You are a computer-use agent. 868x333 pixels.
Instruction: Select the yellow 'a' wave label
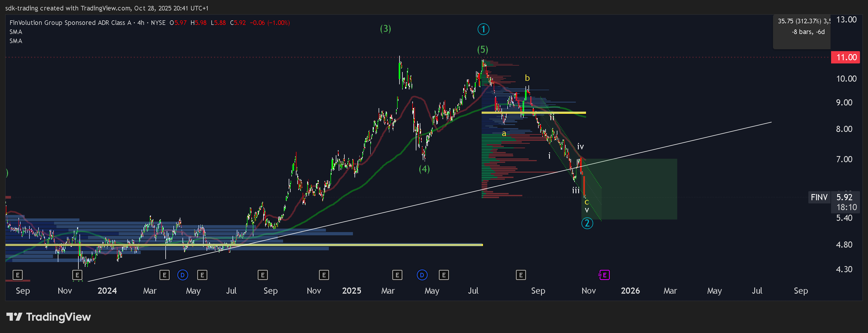(x=504, y=134)
